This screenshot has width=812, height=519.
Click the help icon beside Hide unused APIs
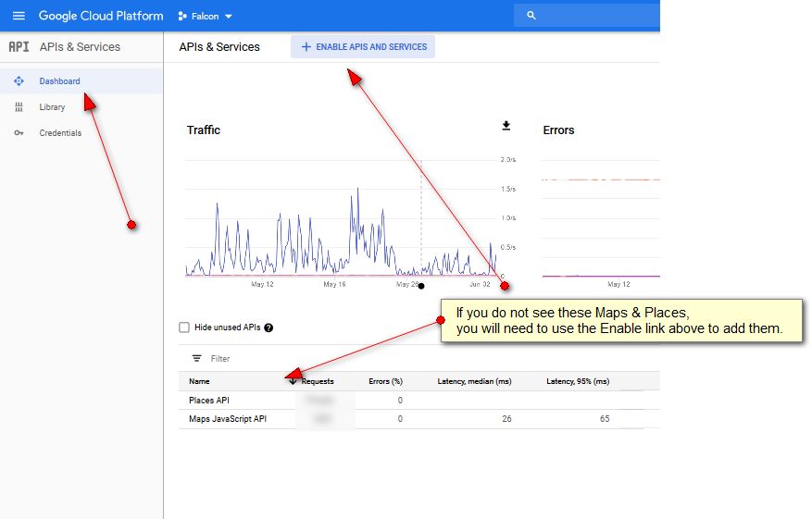[269, 327]
